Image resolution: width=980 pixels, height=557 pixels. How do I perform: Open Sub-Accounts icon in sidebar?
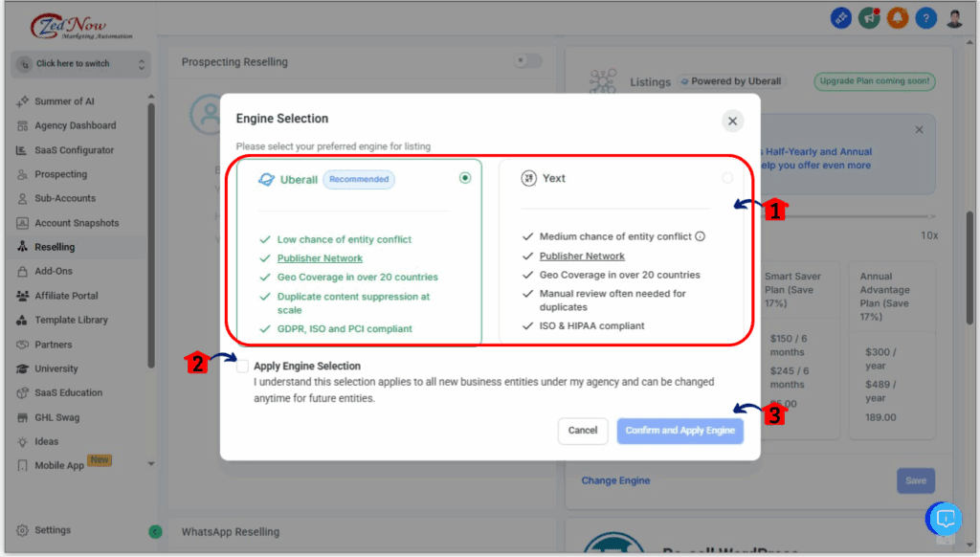(23, 199)
